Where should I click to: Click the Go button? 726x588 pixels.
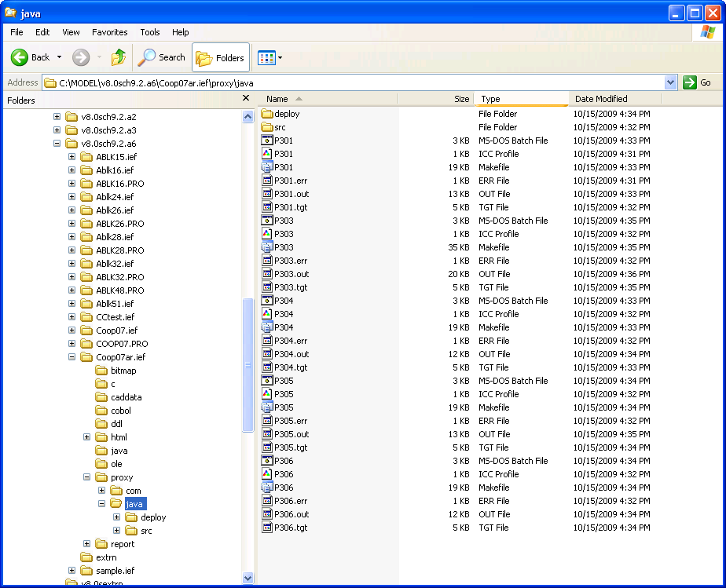tap(698, 82)
